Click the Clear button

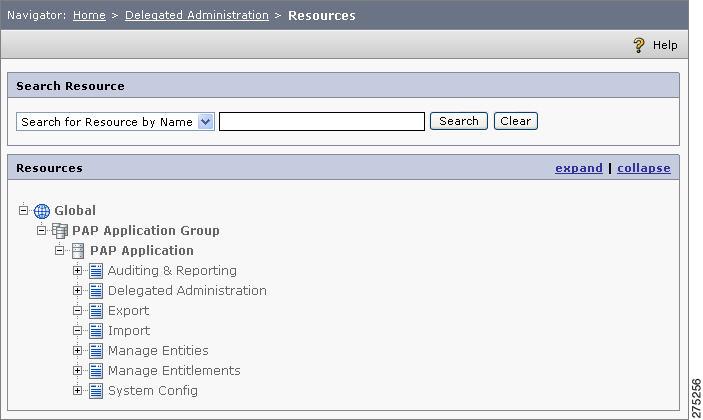516,121
